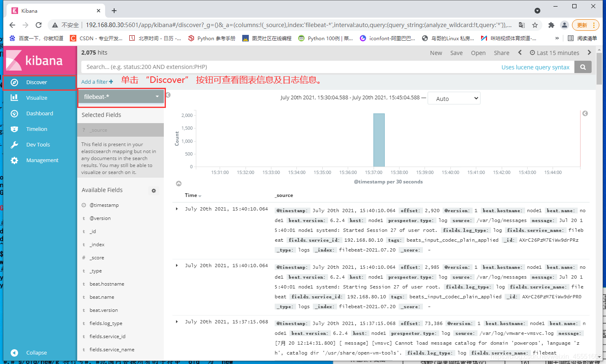Bookmark this page with star icon
Image resolution: width=606 pixels, height=364 pixels.
[535, 25]
